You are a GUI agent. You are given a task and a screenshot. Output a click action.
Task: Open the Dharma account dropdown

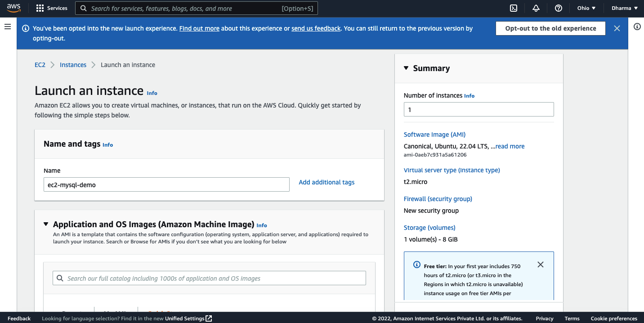(625, 8)
